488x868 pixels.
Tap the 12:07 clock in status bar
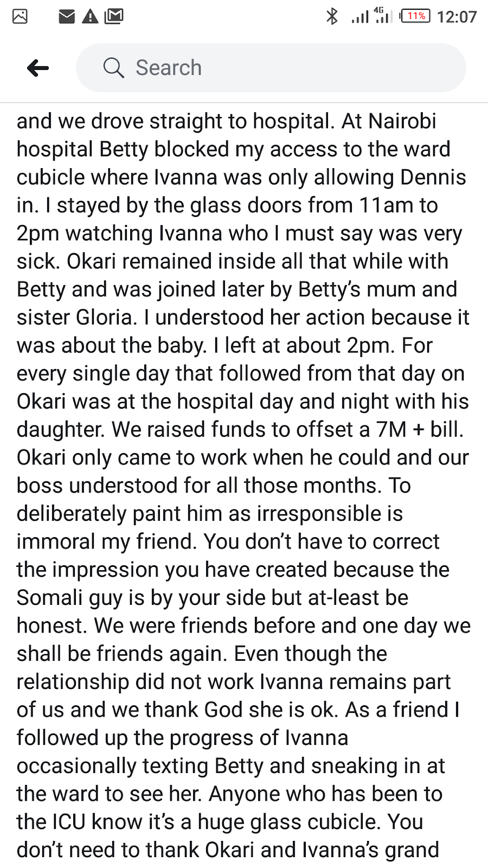457,17
